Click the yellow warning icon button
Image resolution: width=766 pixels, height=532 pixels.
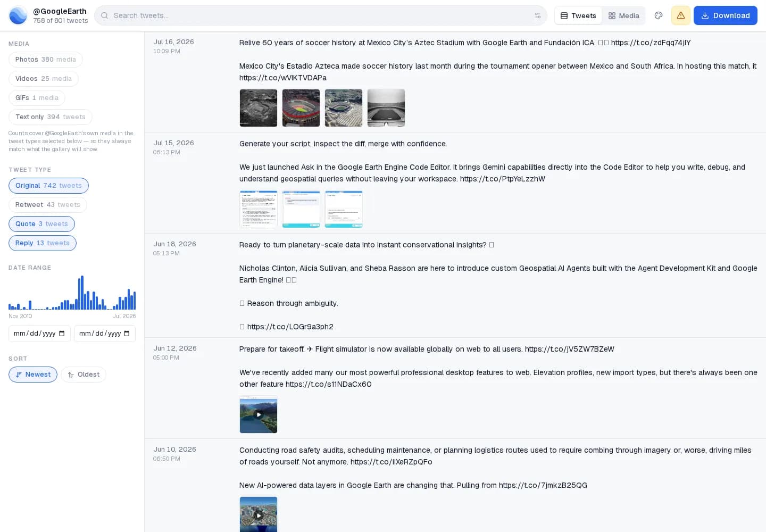pyautogui.click(x=681, y=15)
